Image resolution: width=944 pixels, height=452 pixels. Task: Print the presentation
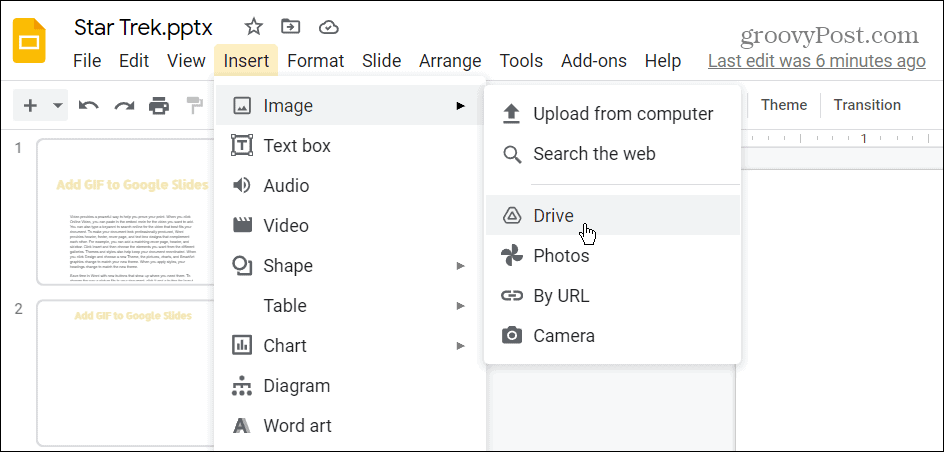(159, 106)
